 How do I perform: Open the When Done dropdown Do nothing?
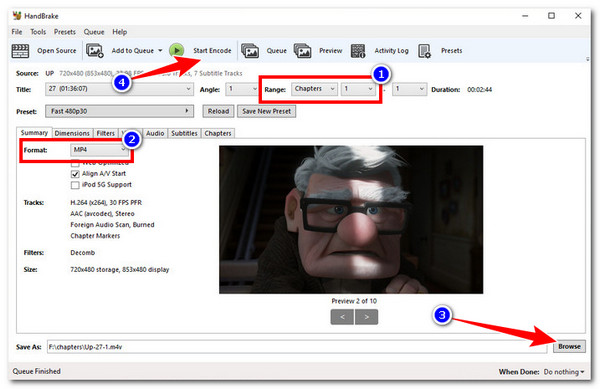(564, 371)
